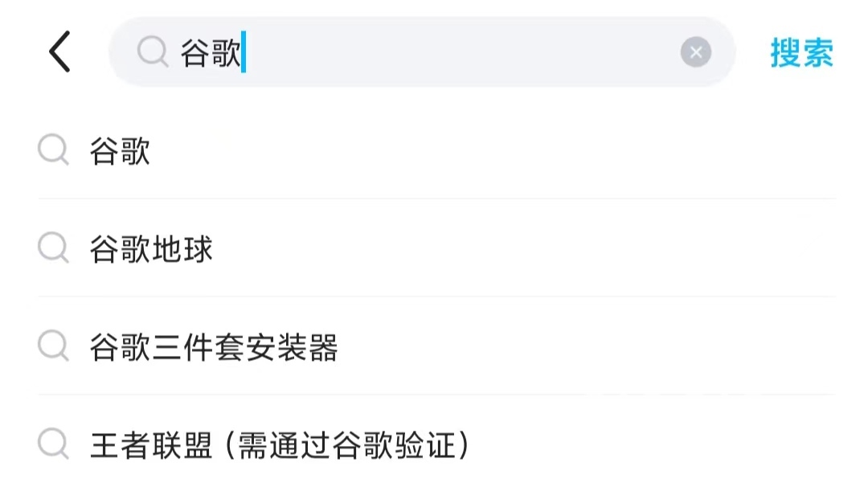This screenshot has width=868, height=491.
Task: Click the magnifier icon inside the search box
Action: (151, 52)
